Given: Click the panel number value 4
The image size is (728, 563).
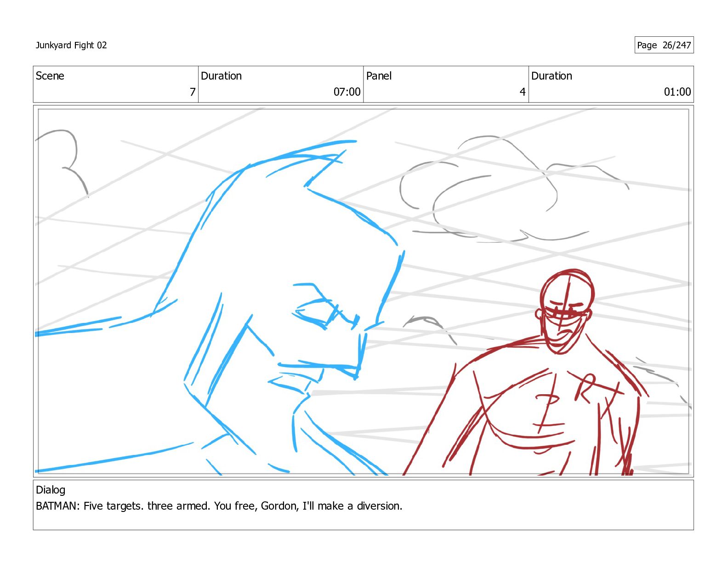Looking at the screenshot, I should pyautogui.click(x=523, y=92).
